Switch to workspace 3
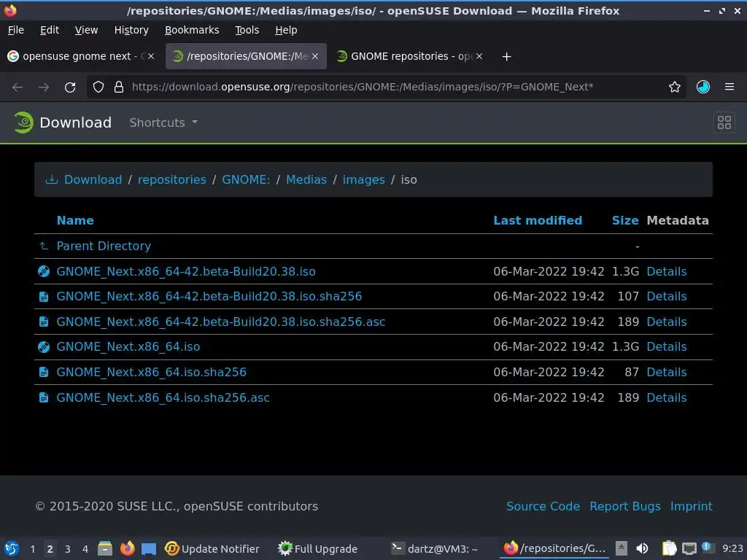Image resolution: width=747 pixels, height=560 pixels. coord(68,549)
